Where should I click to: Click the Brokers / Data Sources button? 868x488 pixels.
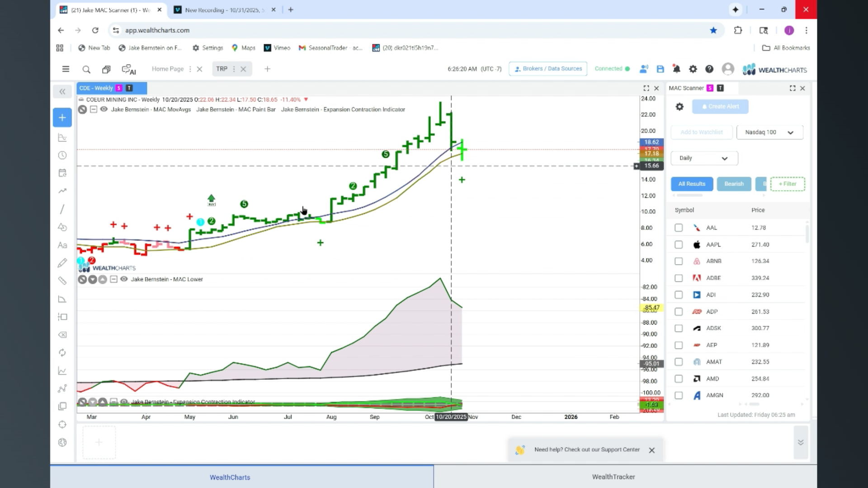pyautogui.click(x=548, y=69)
